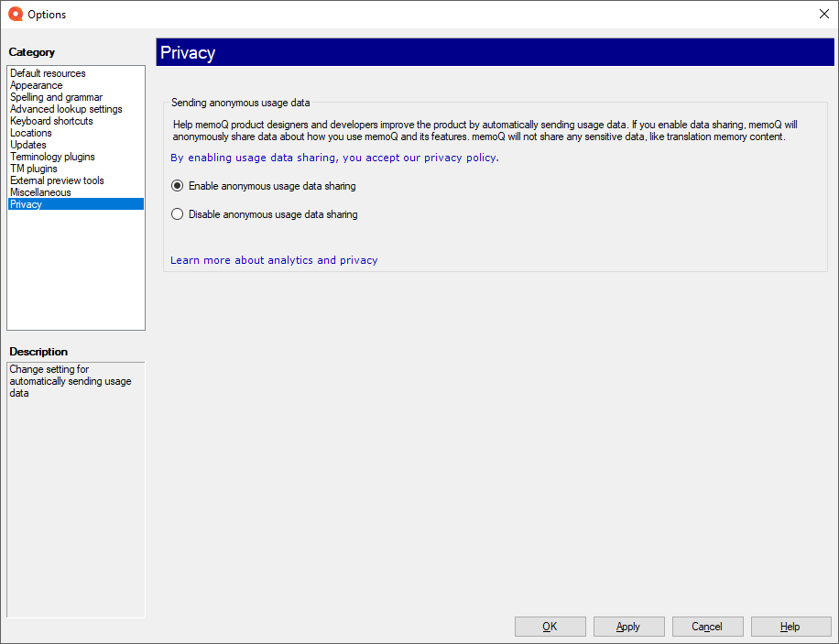Screen dimensions: 839x644
Task: Disable anonymous usage data sharing
Action: (265, 214)
